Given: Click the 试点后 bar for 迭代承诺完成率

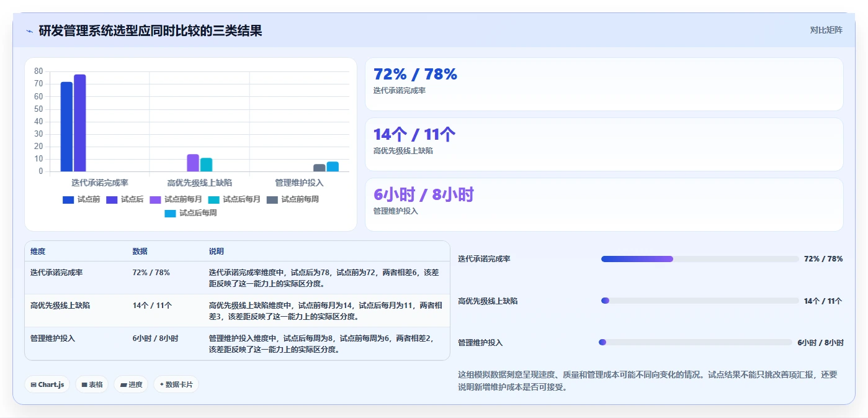Looking at the screenshot, I should (x=80, y=123).
